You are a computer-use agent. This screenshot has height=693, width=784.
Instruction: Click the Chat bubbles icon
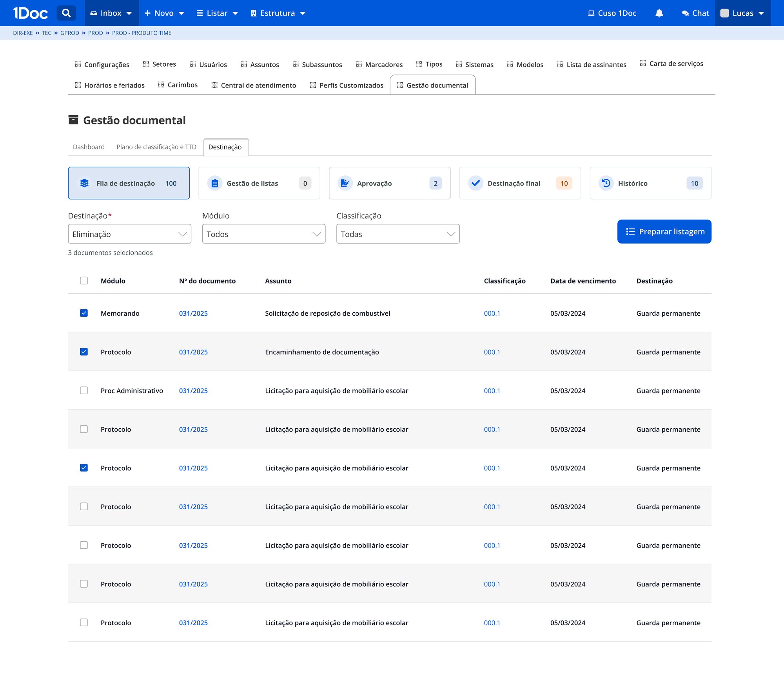[x=685, y=13]
